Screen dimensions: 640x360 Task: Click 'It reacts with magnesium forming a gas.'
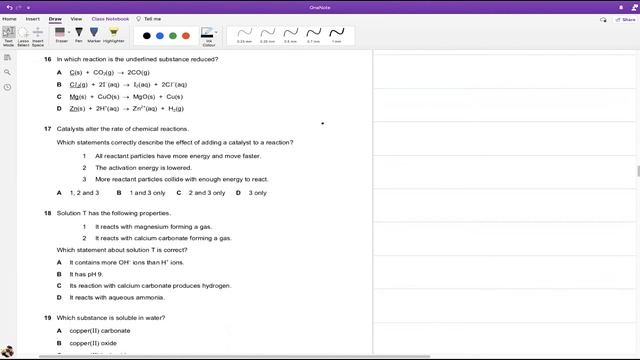coord(153,227)
